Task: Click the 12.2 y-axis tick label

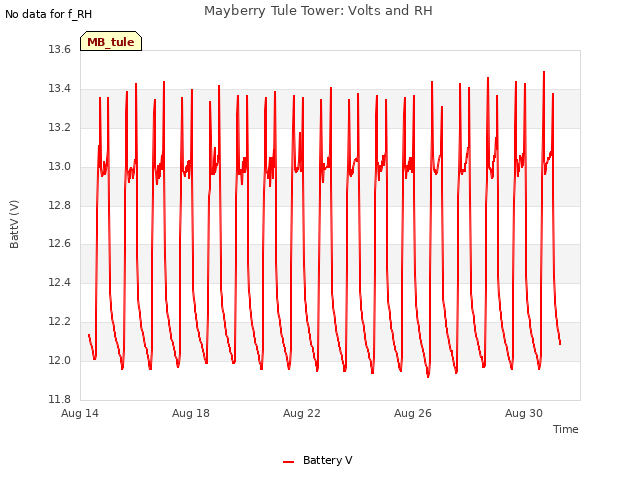Action: click(x=60, y=322)
